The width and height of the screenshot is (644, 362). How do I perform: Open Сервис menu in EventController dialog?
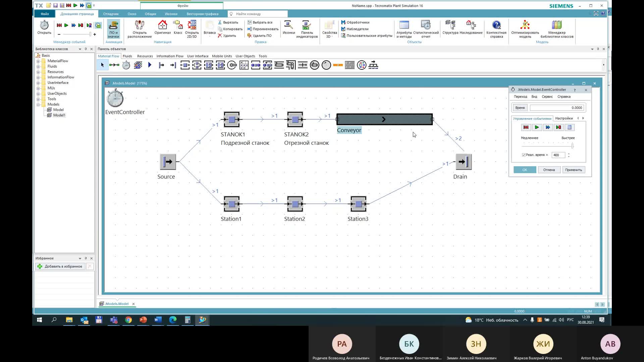[x=547, y=97]
